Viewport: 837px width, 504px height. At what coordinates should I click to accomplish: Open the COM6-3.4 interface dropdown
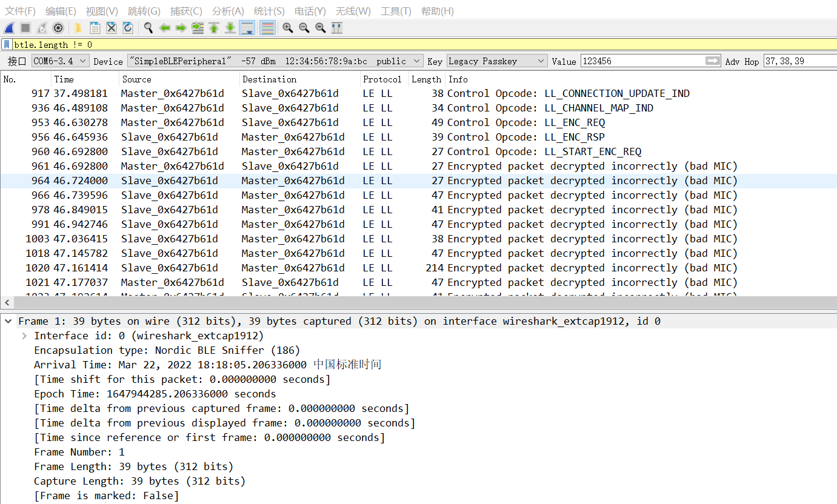point(60,61)
